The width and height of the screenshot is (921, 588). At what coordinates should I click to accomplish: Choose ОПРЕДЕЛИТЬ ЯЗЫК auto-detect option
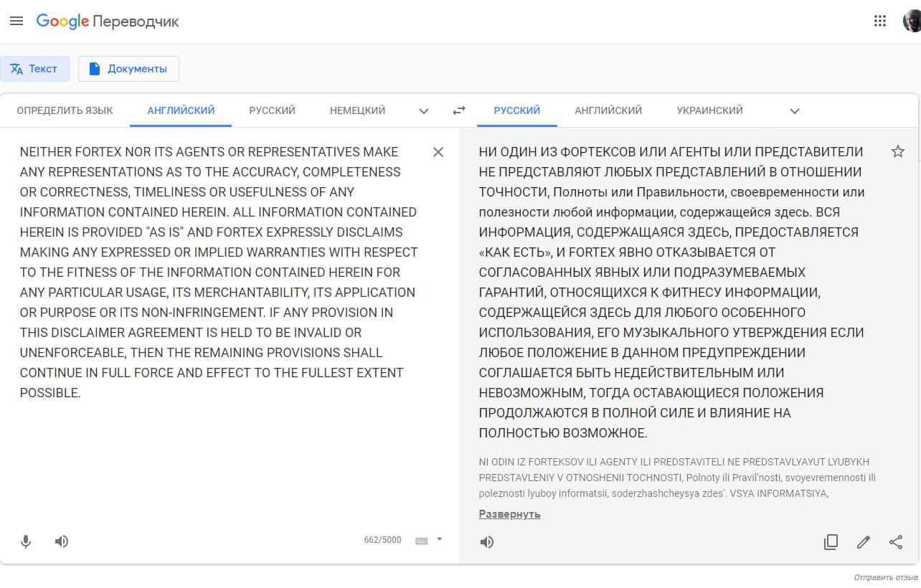[x=65, y=110]
